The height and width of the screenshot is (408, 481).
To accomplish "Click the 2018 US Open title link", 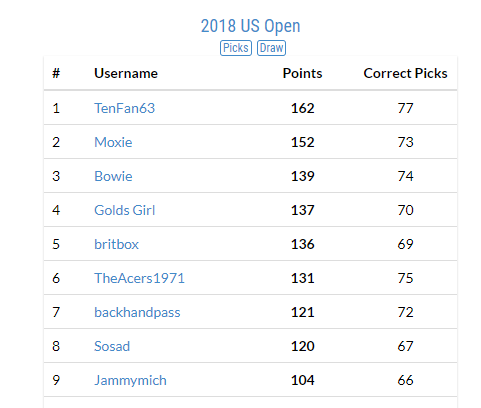I will (x=250, y=26).
